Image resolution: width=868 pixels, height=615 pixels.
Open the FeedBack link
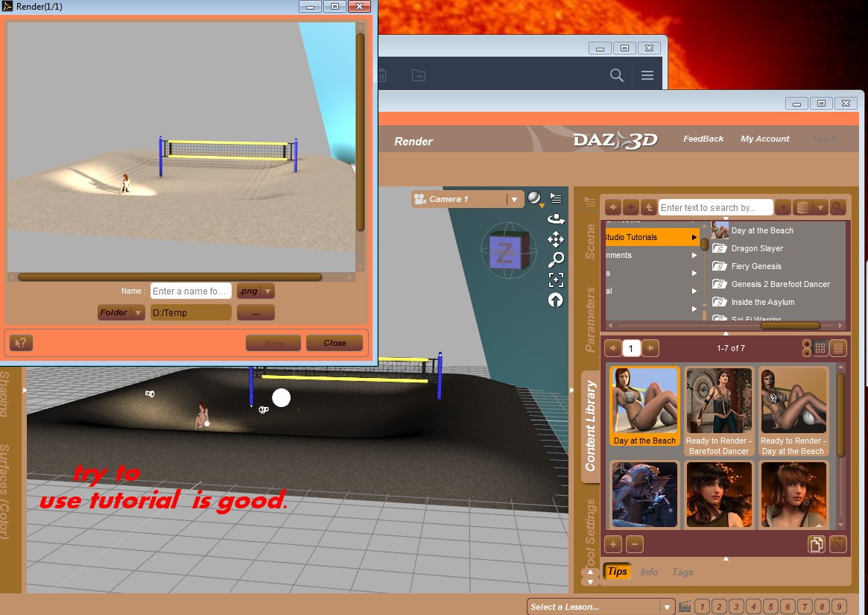coord(703,139)
